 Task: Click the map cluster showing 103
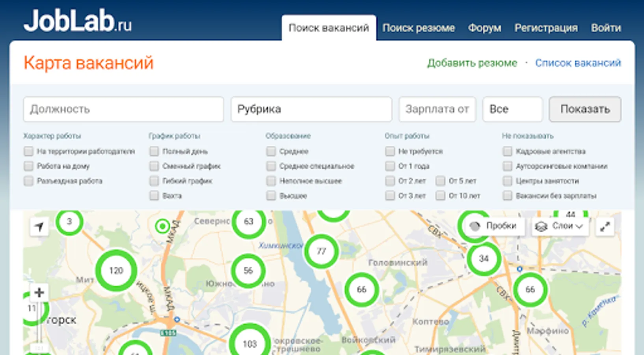point(249,342)
